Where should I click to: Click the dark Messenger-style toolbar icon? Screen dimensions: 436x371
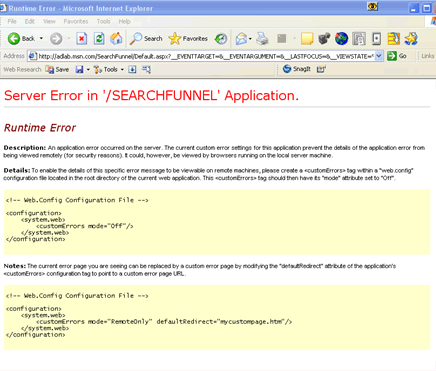tap(324, 39)
